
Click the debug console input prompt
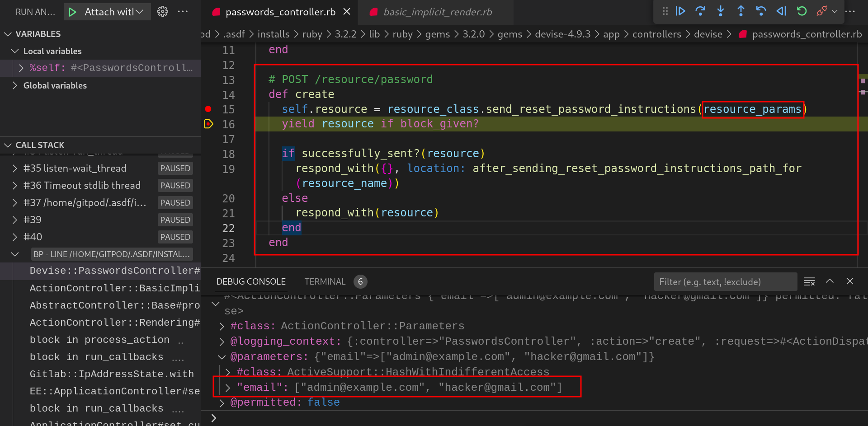click(x=538, y=418)
